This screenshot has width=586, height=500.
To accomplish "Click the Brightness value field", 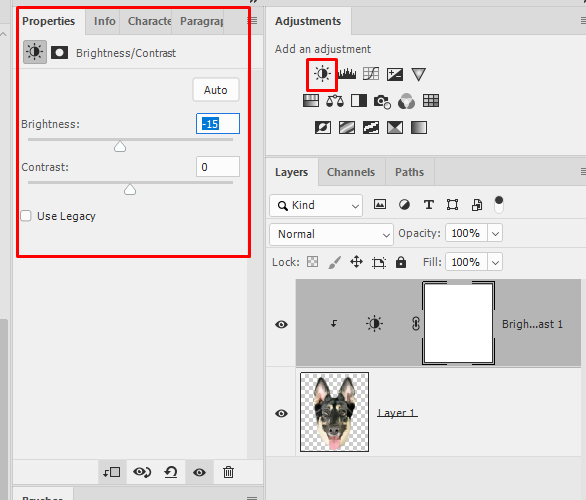I will pos(218,124).
